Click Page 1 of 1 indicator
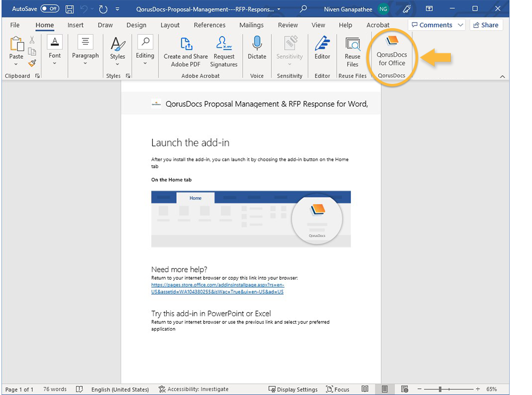Viewport: 532px width, 395px height. [19, 389]
